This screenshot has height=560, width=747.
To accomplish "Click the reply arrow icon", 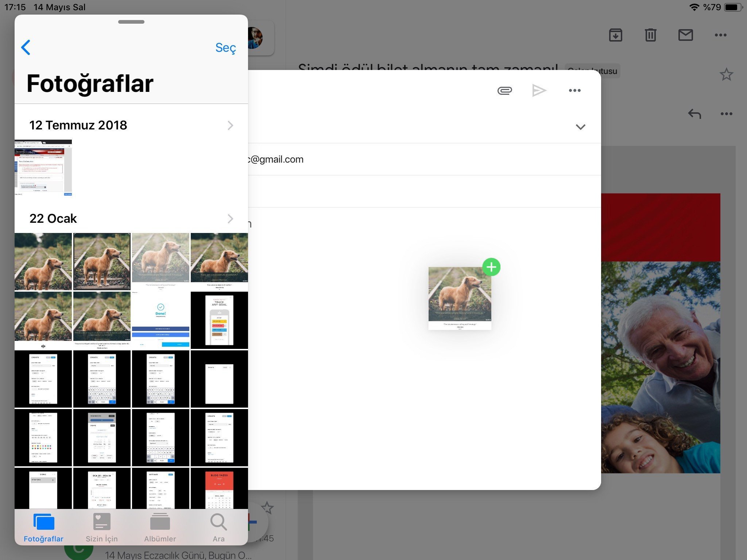I will point(694,114).
